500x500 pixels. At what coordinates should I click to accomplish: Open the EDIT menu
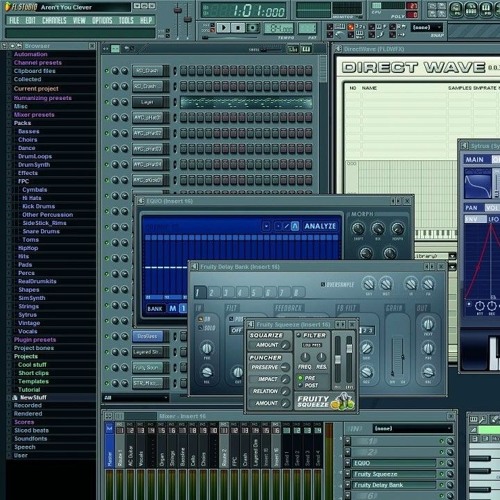30,20
